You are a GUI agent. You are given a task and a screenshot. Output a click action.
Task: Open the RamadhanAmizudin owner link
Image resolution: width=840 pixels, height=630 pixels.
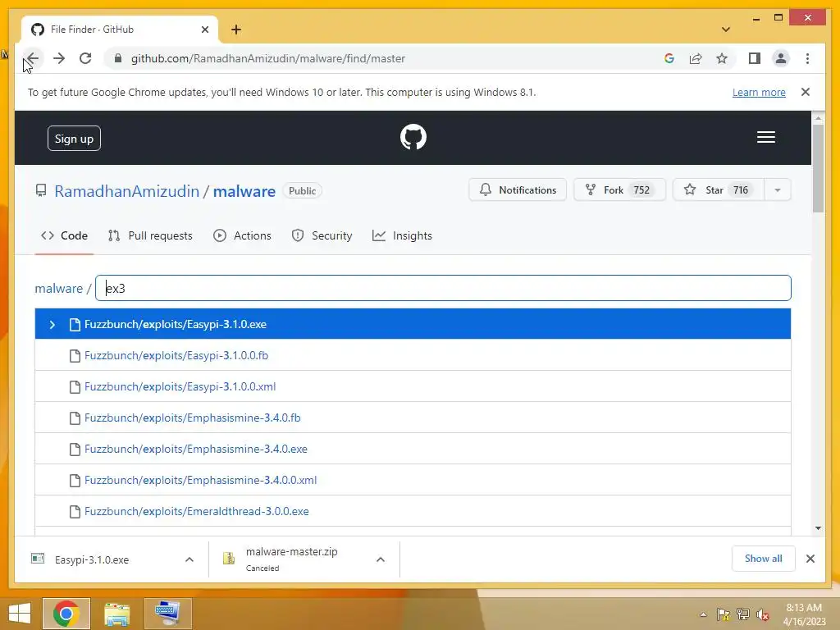click(x=126, y=191)
